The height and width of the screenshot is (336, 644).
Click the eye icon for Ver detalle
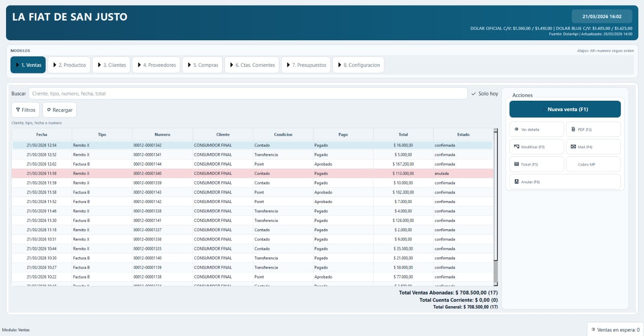516,129
